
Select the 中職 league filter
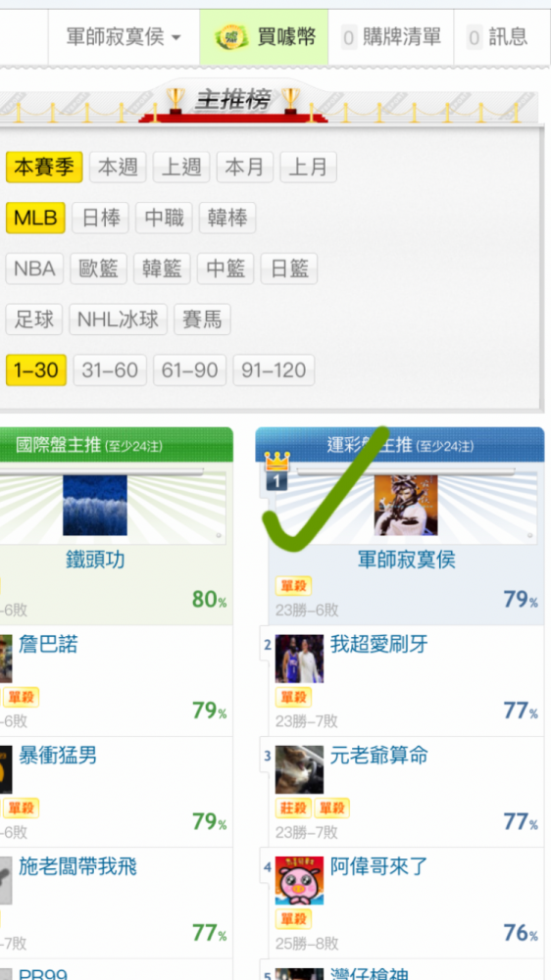(x=164, y=219)
